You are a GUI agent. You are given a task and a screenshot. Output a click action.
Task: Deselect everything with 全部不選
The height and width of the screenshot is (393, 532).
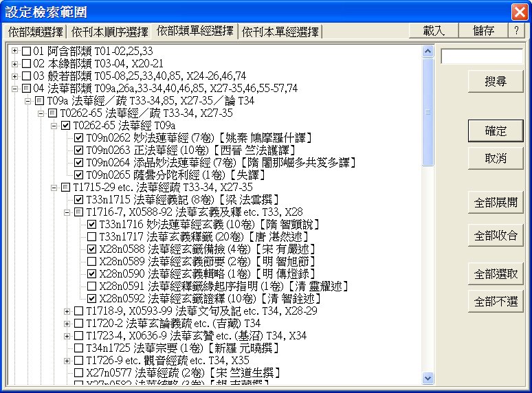tap(495, 302)
